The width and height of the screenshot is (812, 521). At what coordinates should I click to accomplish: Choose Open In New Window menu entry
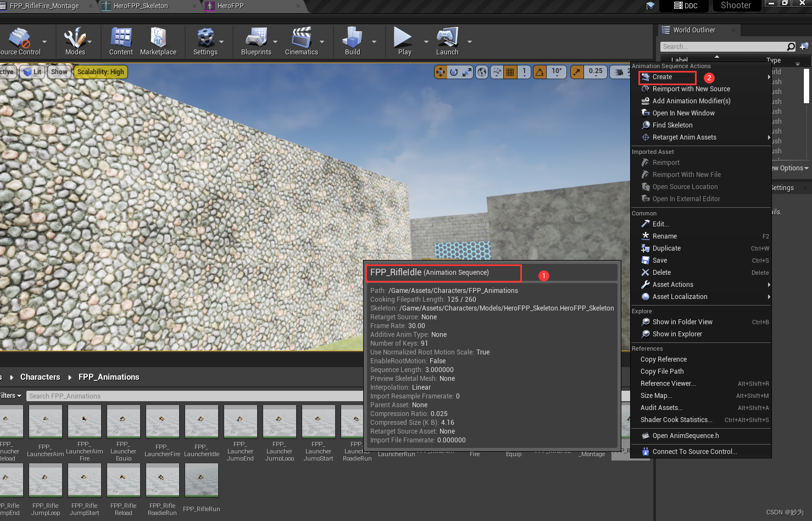click(701, 113)
